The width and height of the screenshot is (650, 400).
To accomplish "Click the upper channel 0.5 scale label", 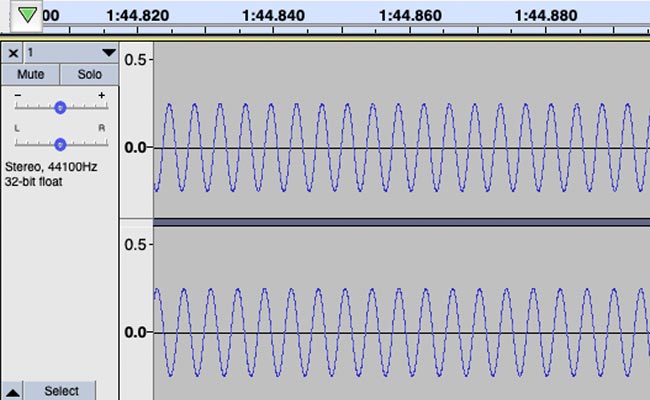I will click(135, 60).
